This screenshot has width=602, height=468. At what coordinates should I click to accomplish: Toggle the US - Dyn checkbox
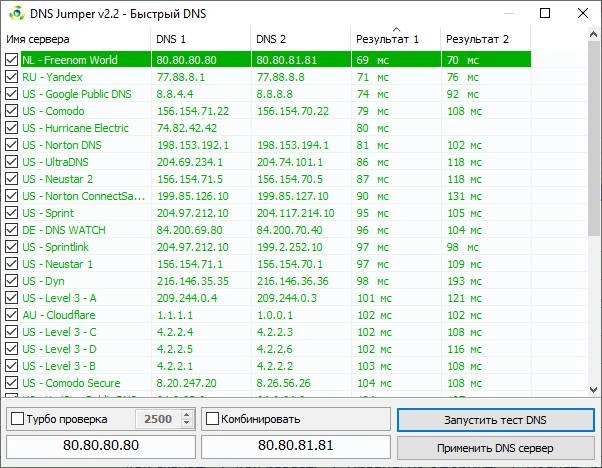click(x=12, y=281)
